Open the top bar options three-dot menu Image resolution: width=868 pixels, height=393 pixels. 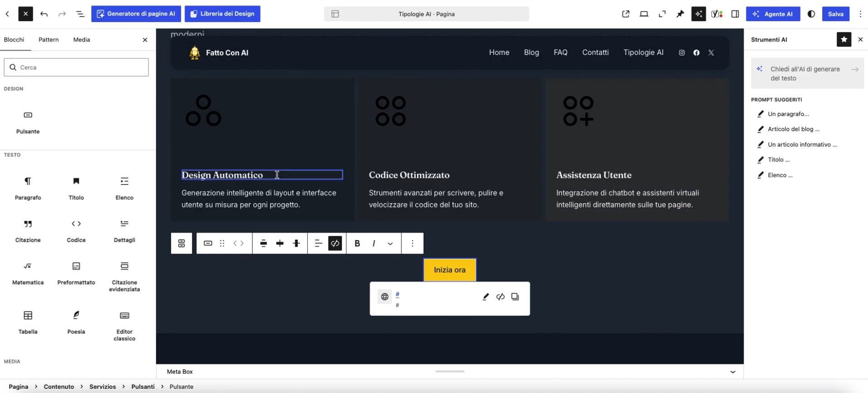[x=860, y=14]
